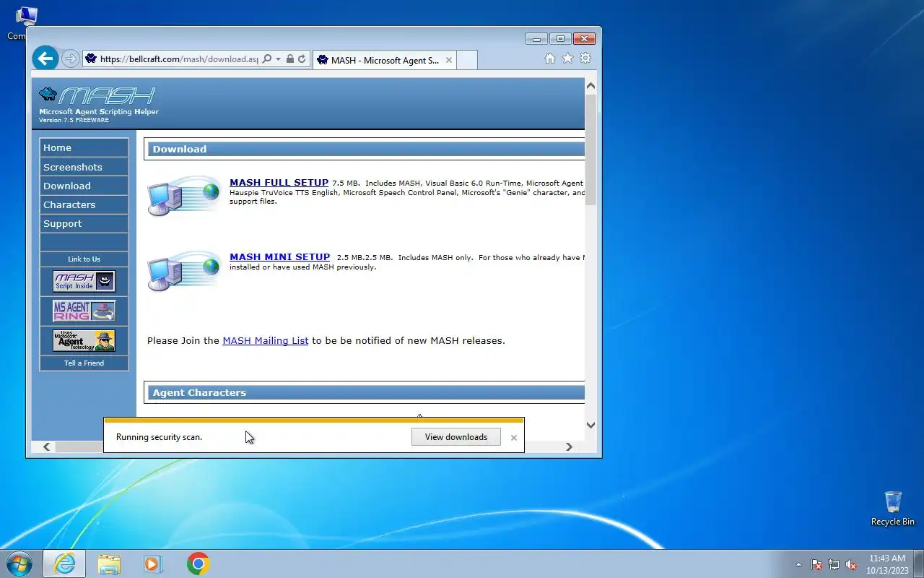Click the MASH logo in the header

click(x=97, y=95)
